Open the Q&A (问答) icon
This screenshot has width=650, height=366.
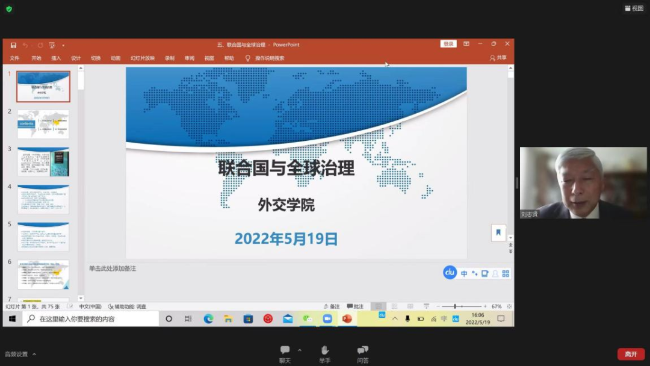pos(362,350)
